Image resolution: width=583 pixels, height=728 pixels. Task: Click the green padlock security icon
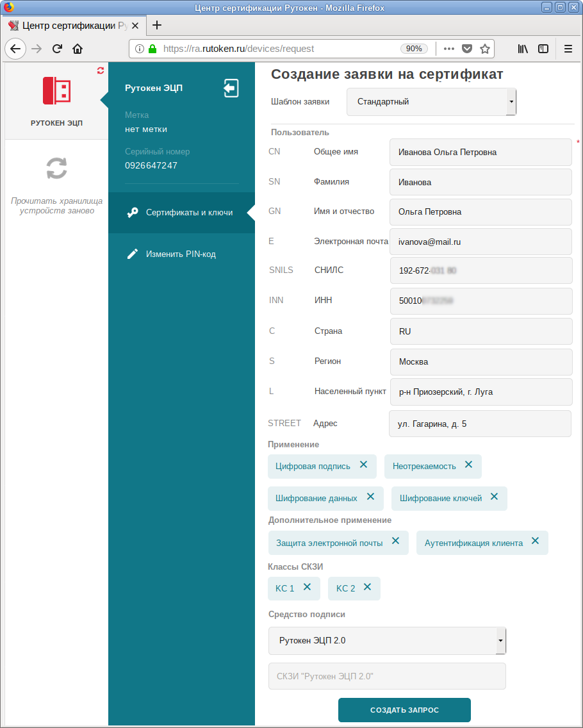tap(152, 49)
